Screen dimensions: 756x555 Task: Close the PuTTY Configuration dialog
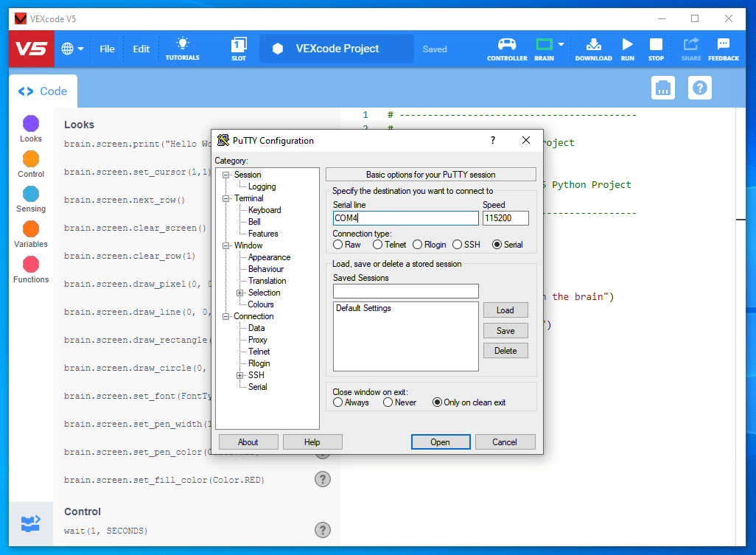click(526, 140)
